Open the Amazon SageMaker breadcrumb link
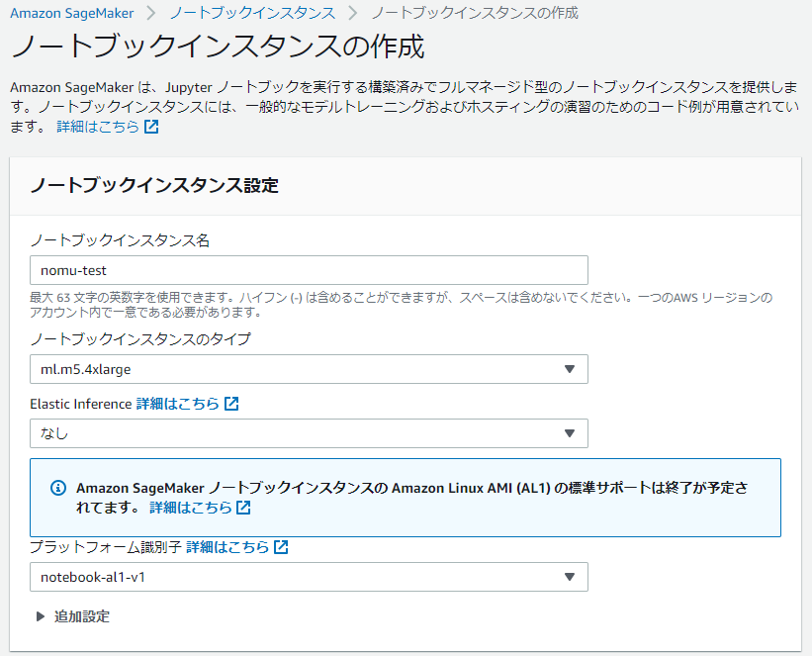 pos(72,13)
